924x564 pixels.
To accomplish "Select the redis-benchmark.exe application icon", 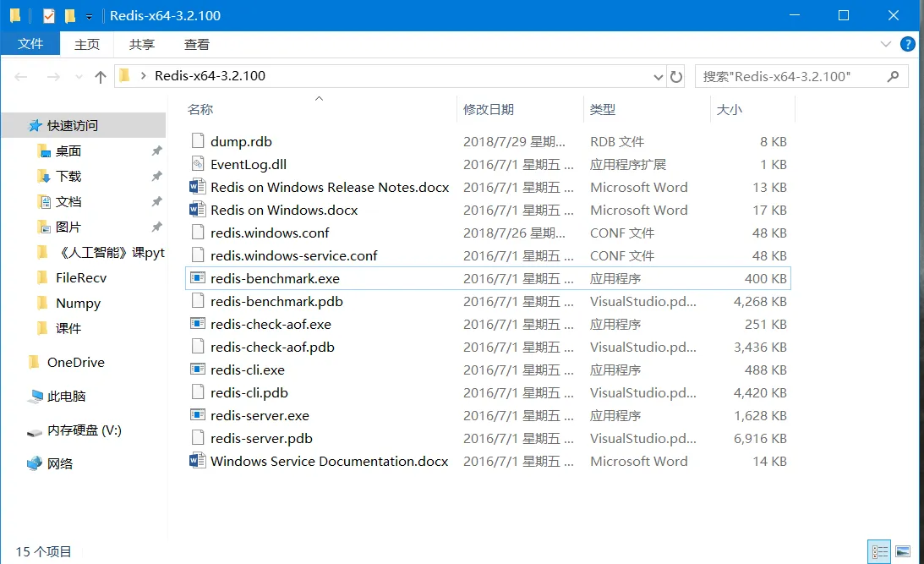I will [x=198, y=278].
